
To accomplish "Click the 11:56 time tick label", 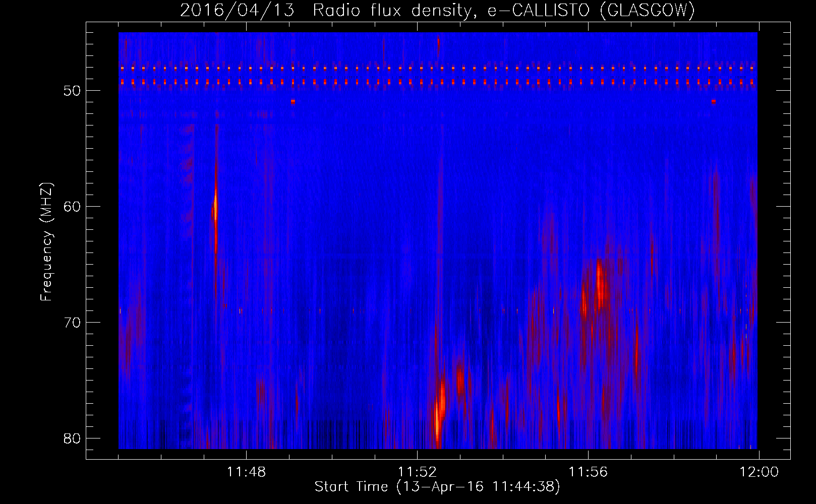I will (x=588, y=472).
